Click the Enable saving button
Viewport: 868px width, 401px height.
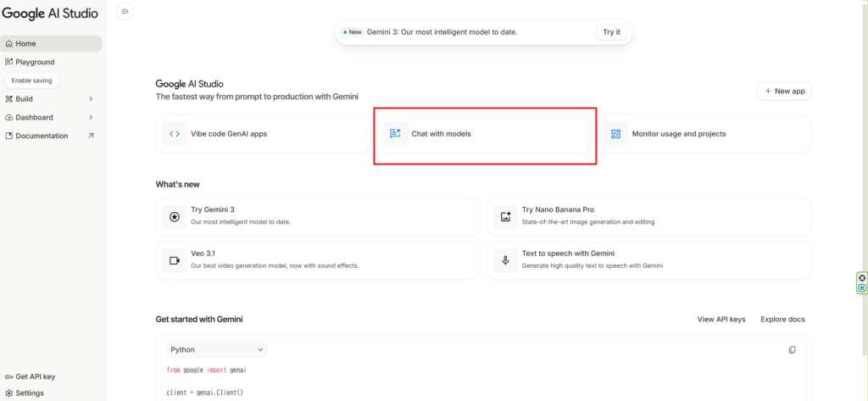(31, 81)
